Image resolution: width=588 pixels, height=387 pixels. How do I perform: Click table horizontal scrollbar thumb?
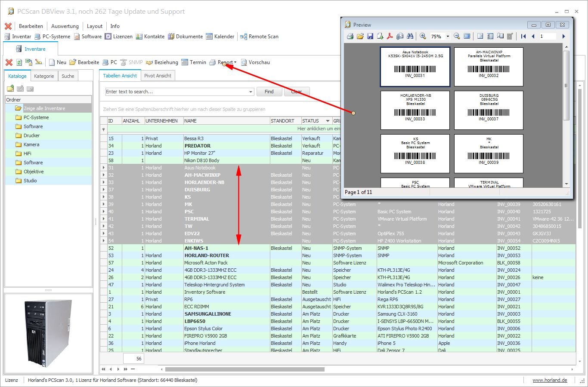coord(244,369)
